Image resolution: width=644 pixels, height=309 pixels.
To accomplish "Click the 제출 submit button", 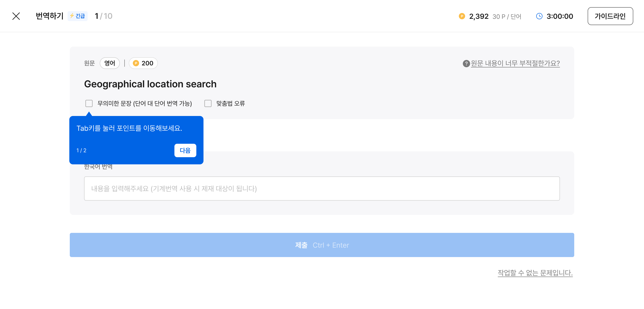I will point(322,245).
